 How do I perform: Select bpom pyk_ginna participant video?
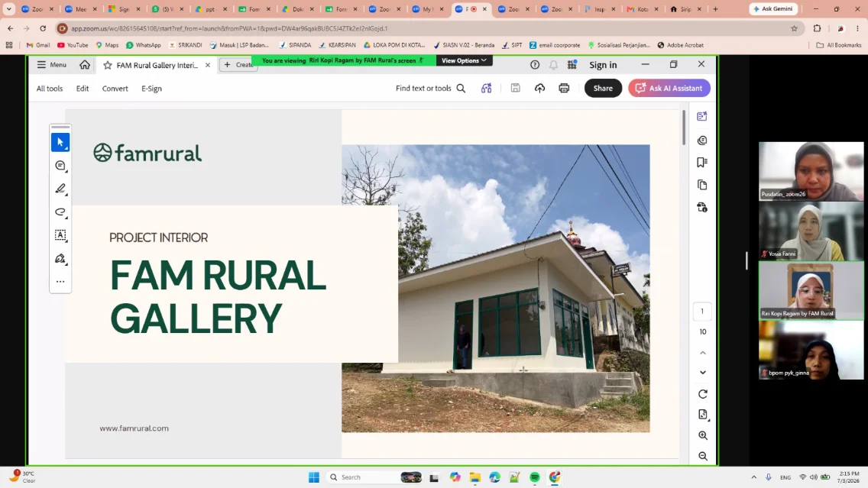tap(811, 351)
